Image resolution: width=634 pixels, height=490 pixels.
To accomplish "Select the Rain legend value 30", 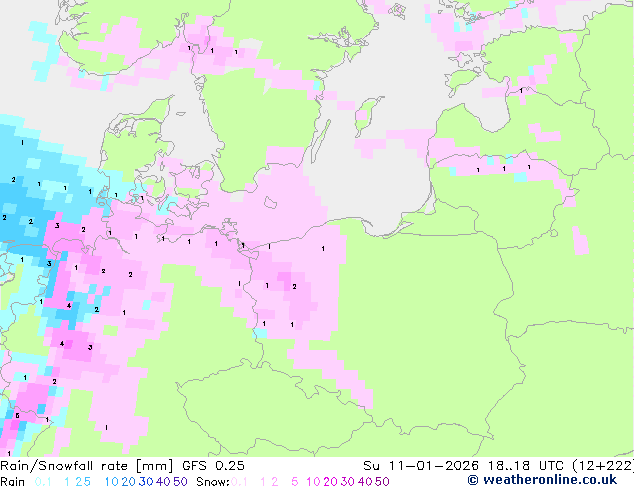I will tap(146, 482).
